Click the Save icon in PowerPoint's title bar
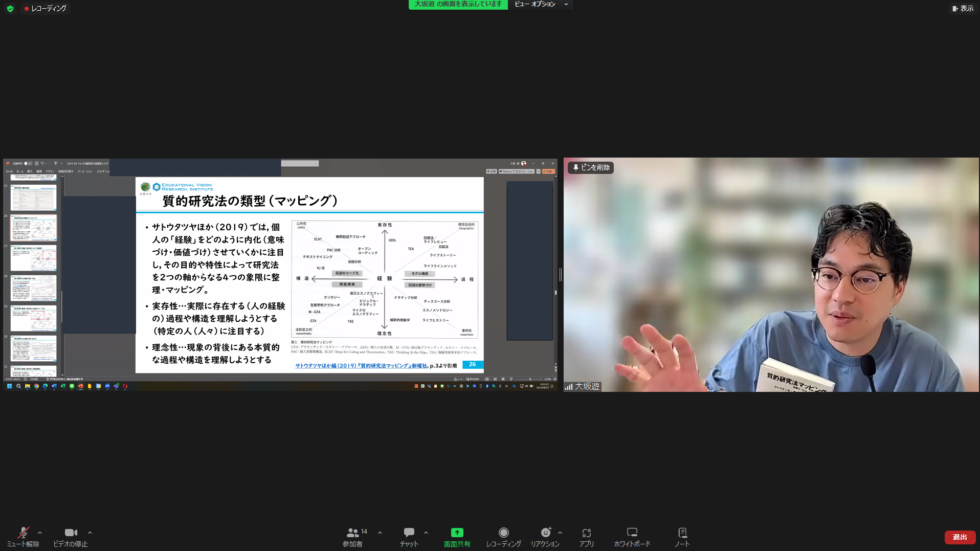 37,164
